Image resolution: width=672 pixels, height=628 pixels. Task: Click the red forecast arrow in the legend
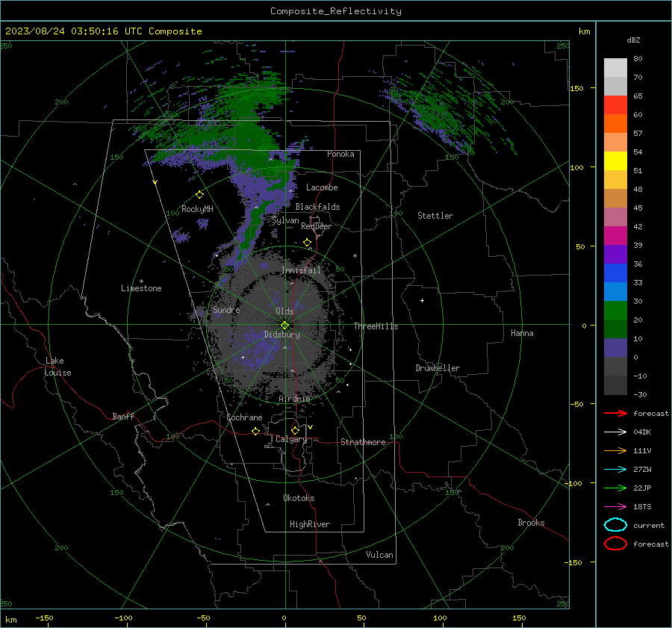pyautogui.click(x=615, y=413)
